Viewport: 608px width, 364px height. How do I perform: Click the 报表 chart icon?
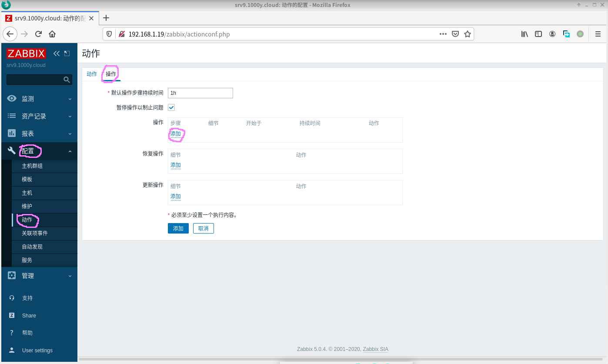click(x=12, y=134)
